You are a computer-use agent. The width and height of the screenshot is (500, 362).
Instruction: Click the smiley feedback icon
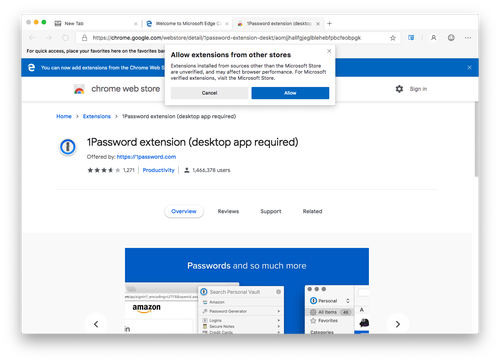click(x=451, y=38)
